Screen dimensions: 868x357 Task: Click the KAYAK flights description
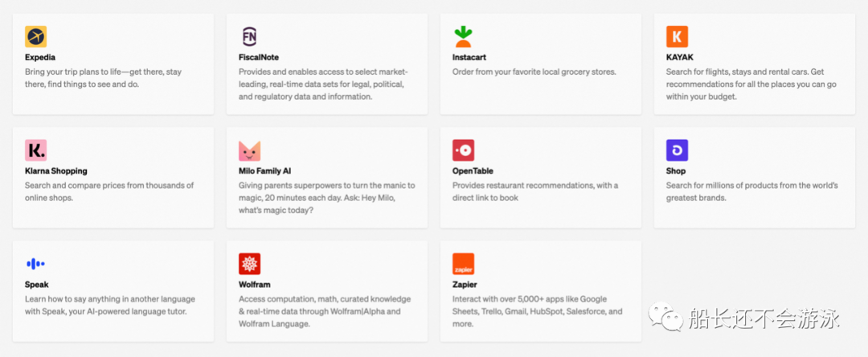pyautogui.click(x=751, y=84)
